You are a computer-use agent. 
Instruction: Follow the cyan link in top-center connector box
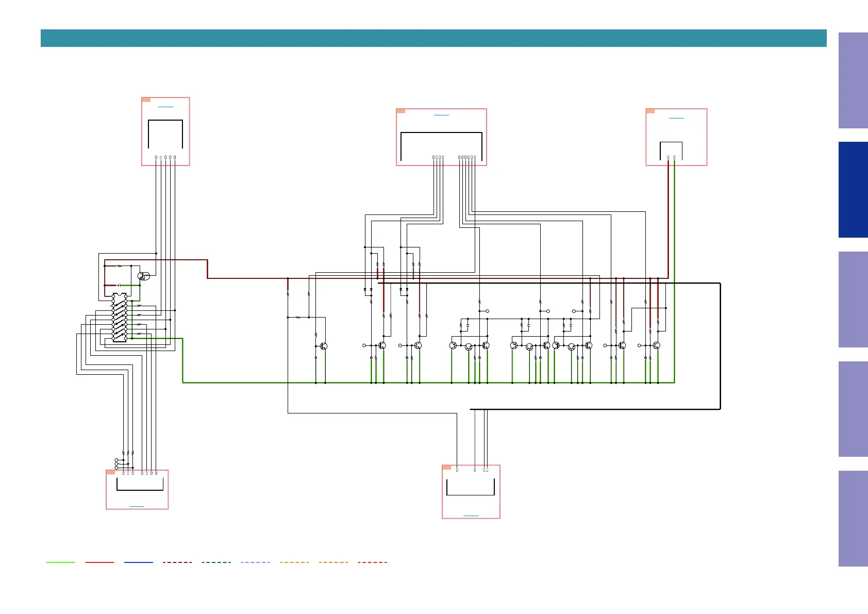coord(441,115)
